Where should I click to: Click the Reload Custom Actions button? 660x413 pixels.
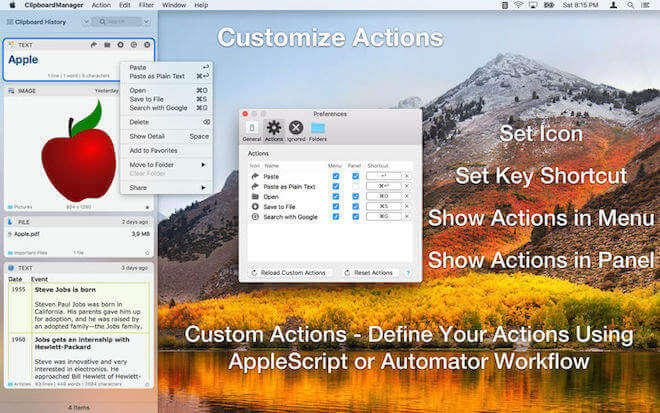coord(289,273)
